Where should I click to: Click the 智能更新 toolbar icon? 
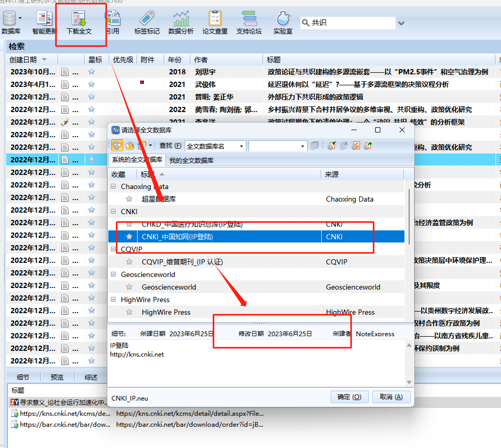[x=44, y=18]
